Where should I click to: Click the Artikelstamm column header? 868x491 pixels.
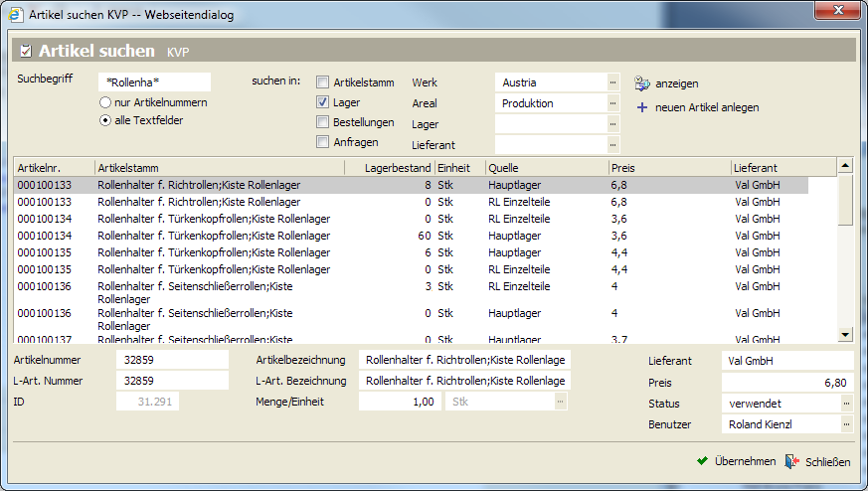coord(129,167)
